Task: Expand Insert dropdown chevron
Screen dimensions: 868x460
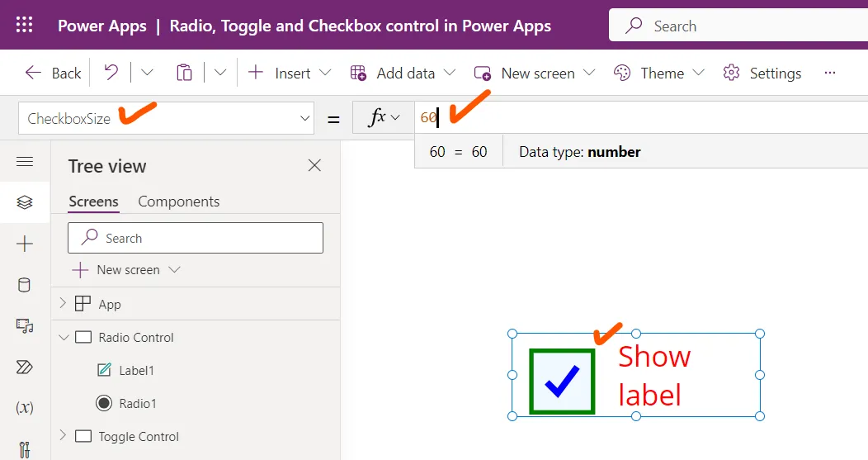Action: 325,73
